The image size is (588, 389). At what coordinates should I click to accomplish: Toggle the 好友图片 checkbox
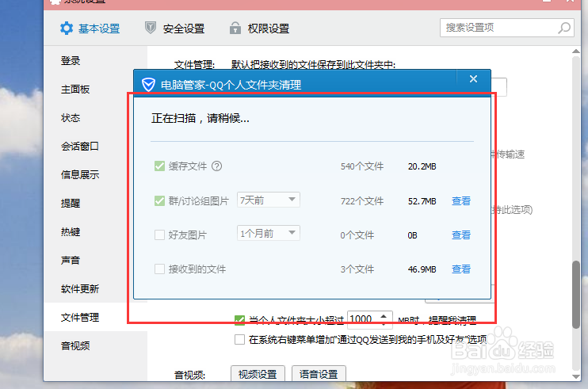tap(159, 235)
